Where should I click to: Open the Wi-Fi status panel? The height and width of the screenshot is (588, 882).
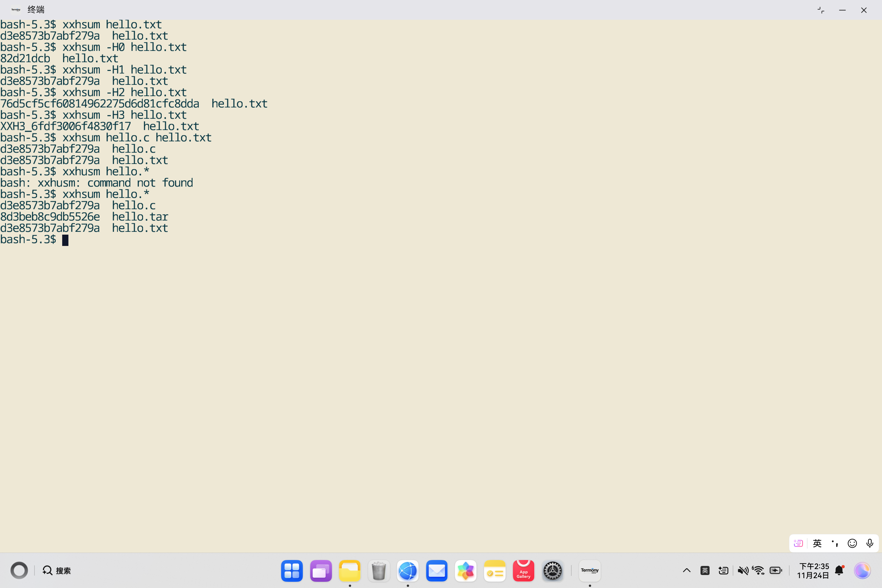(759, 570)
